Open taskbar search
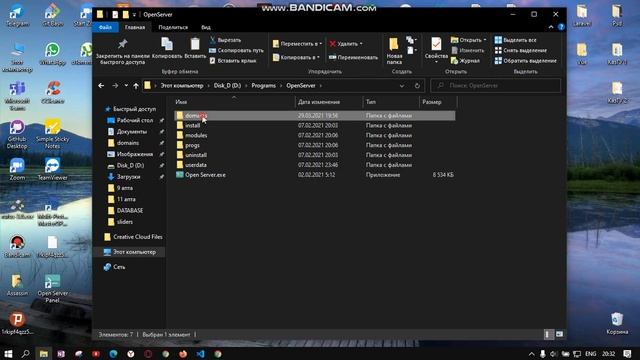Screen dimensions: 640x360 point(25,353)
